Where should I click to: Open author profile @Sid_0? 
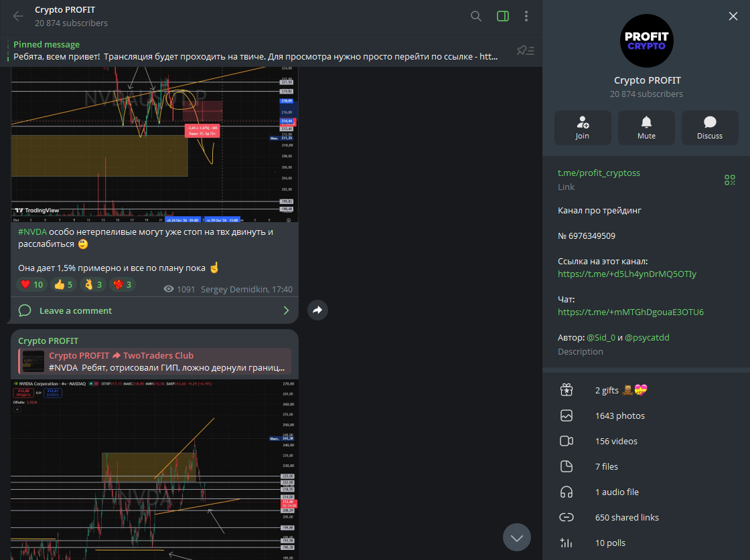(601, 337)
